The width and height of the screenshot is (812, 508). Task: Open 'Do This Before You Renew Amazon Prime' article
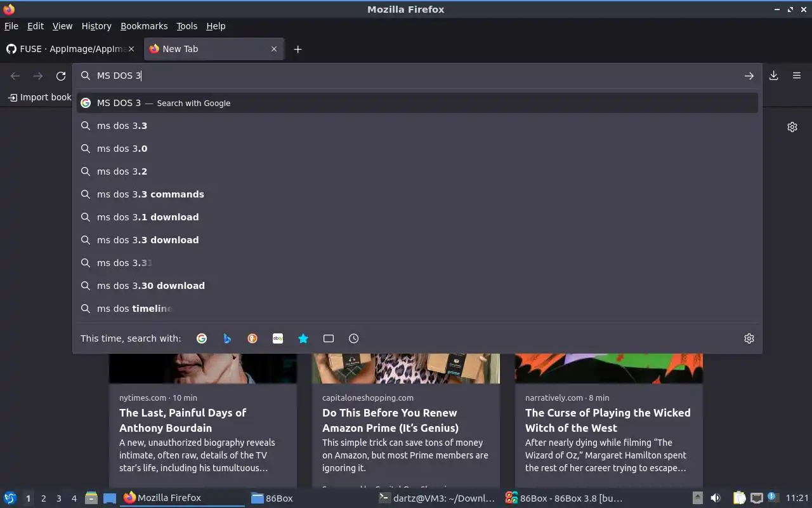pyautogui.click(x=391, y=420)
